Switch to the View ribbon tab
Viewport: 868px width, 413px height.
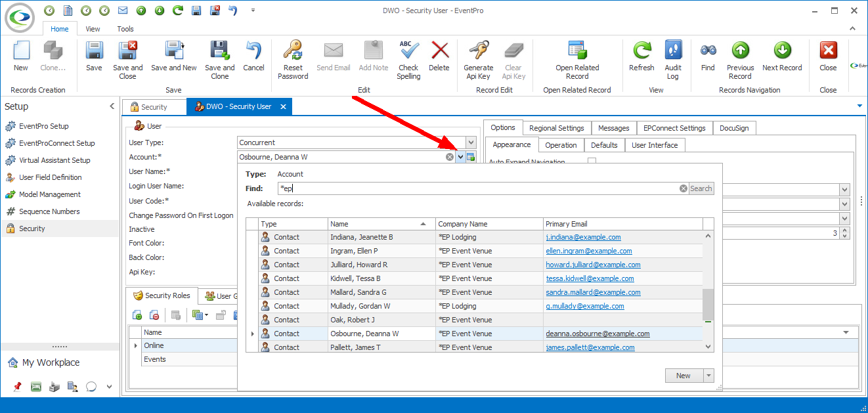[x=93, y=29]
